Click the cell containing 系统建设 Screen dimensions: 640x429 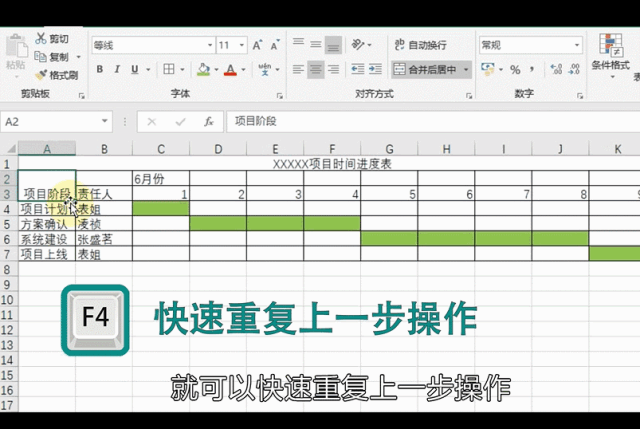(47, 239)
